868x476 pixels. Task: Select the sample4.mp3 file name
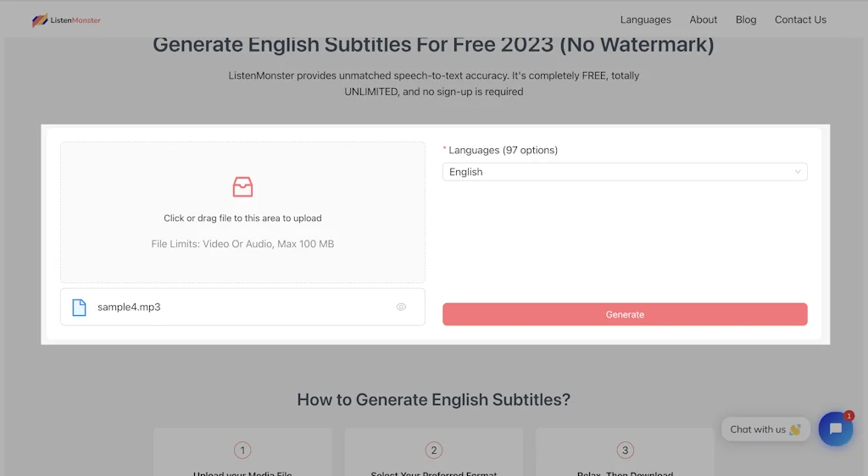[129, 307]
